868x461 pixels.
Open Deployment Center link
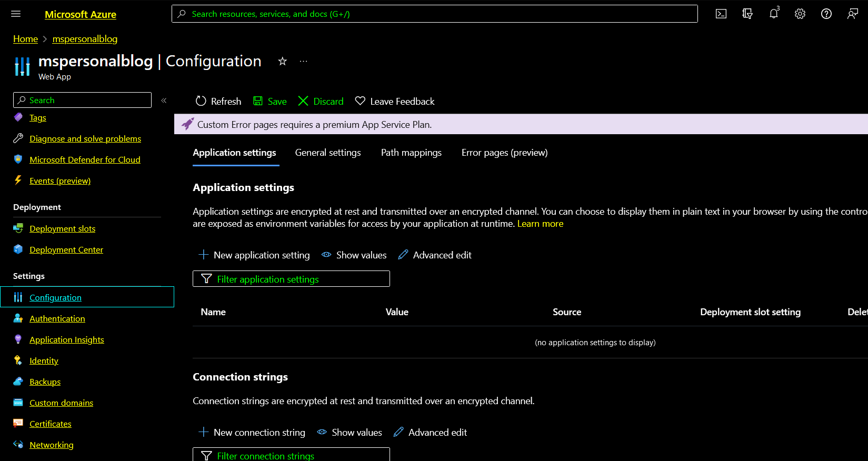point(66,249)
